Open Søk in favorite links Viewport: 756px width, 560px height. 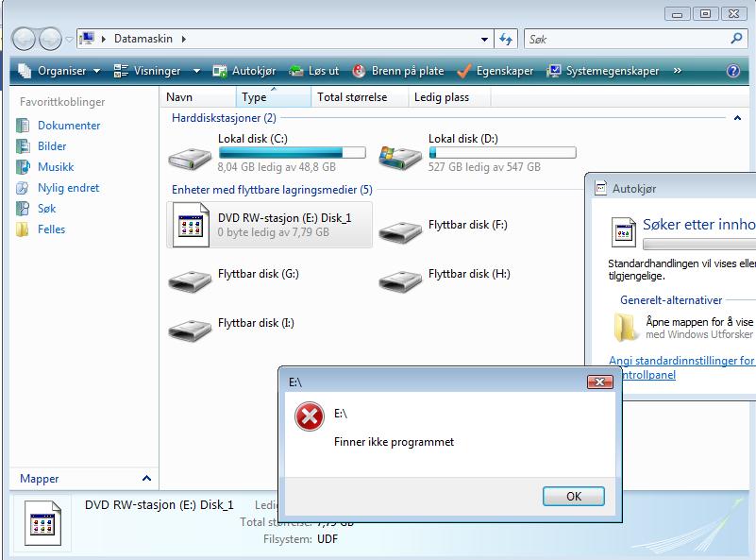pos(47,209)
